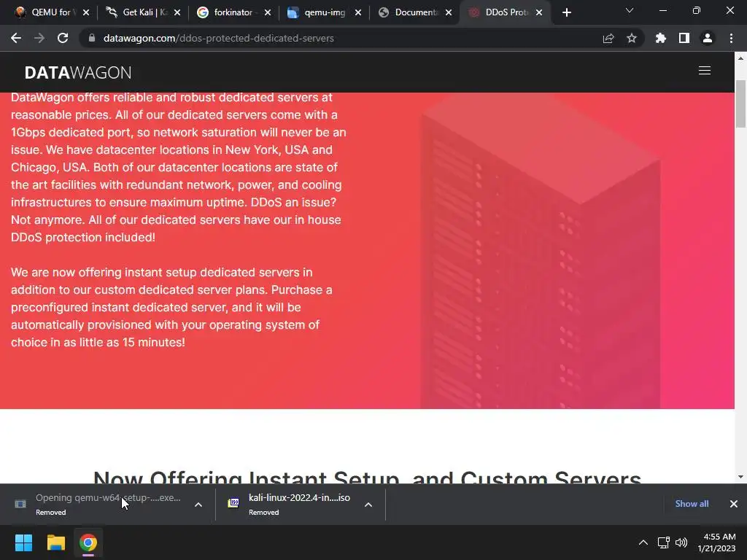Close the qemu-img tab

point(358,13)
